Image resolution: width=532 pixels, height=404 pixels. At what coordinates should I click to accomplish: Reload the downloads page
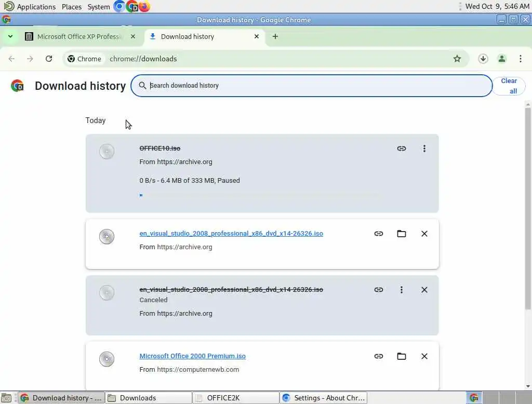pyautogui.click(x=49, y=59)
